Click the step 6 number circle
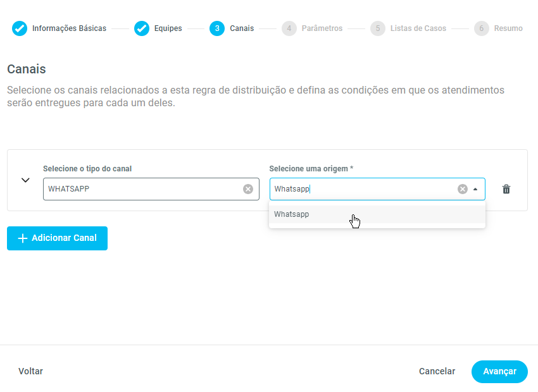 [482, 28]
